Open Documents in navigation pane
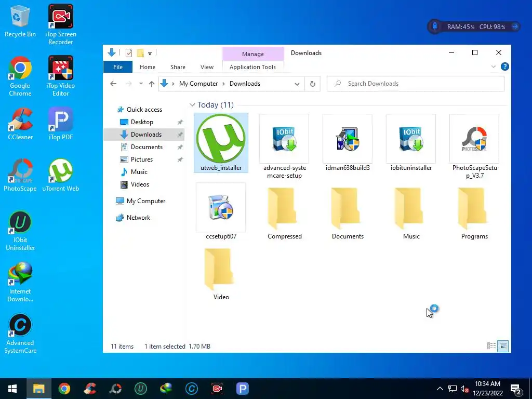532x399 pixels. pyautogui.click(x=147, y=147)
